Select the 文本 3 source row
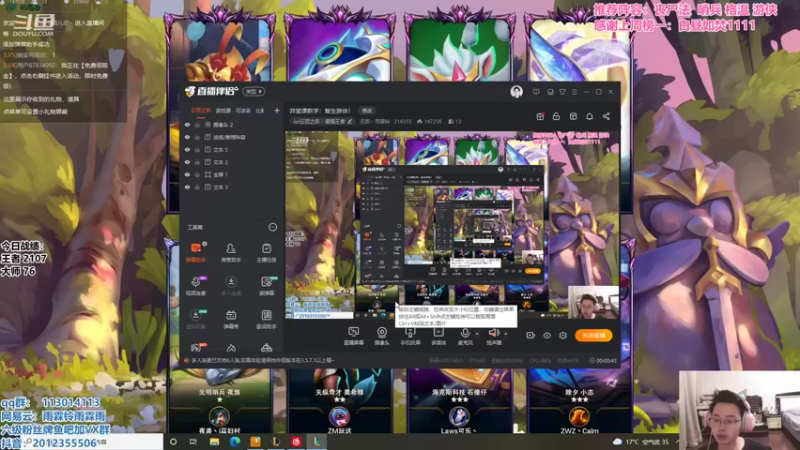The image size is (800, 450). [232, 187]
